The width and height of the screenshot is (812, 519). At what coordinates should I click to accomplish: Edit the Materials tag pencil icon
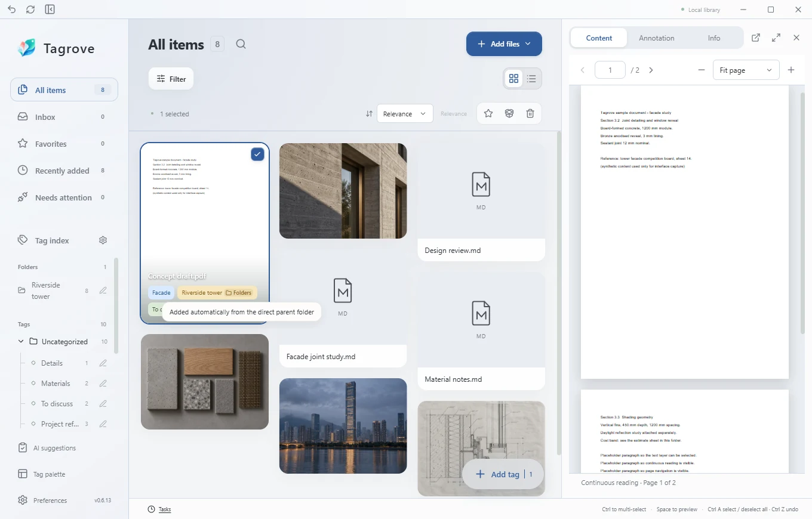103,384
